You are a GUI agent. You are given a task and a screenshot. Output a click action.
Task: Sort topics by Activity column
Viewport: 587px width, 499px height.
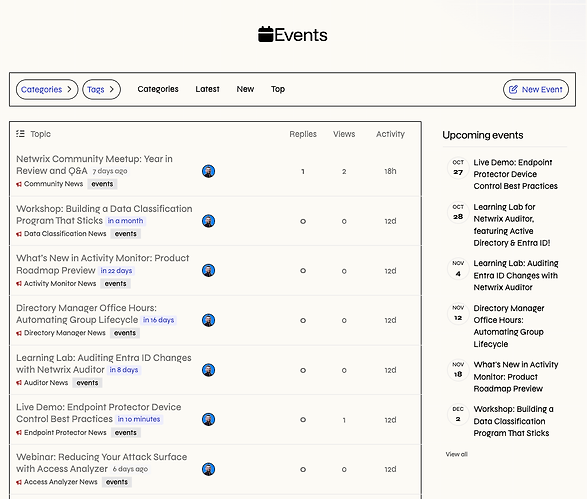tap(390, 134)
